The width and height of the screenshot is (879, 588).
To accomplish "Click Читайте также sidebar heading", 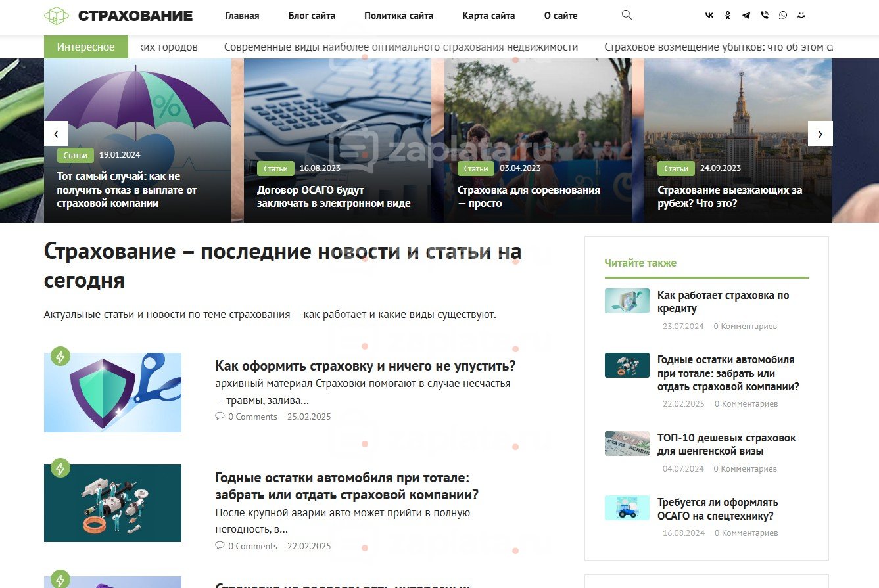I will pyautogui.click(x=640, y=263).
